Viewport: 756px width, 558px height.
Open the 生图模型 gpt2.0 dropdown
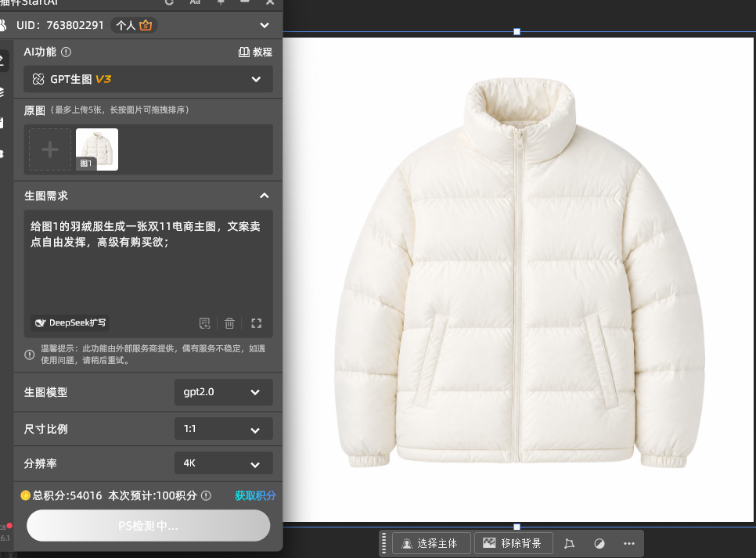point(223,392)
